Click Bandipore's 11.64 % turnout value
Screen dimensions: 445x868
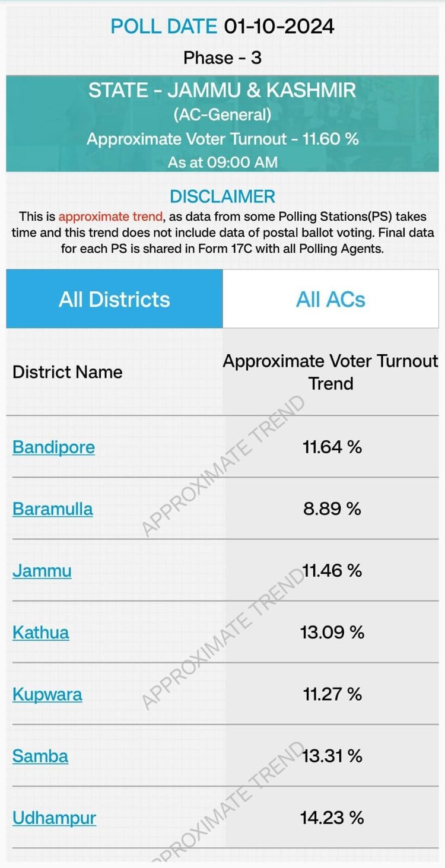click(x=332, y=447)
